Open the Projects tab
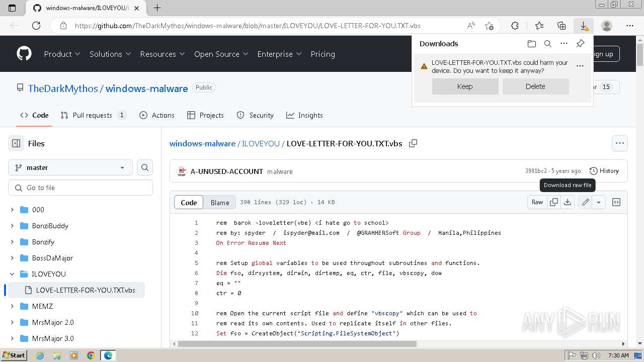 click(205, 115)
